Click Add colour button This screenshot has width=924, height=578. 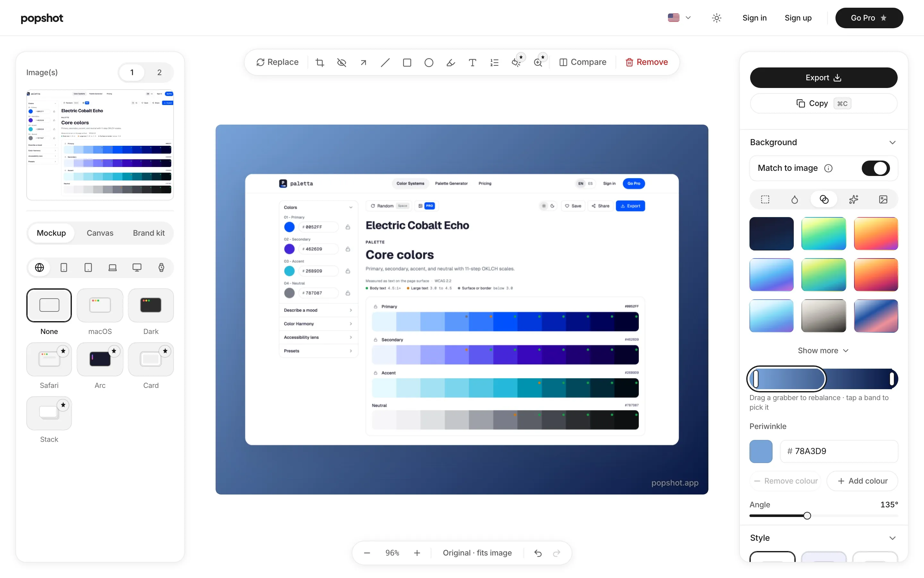pos(862,481)
